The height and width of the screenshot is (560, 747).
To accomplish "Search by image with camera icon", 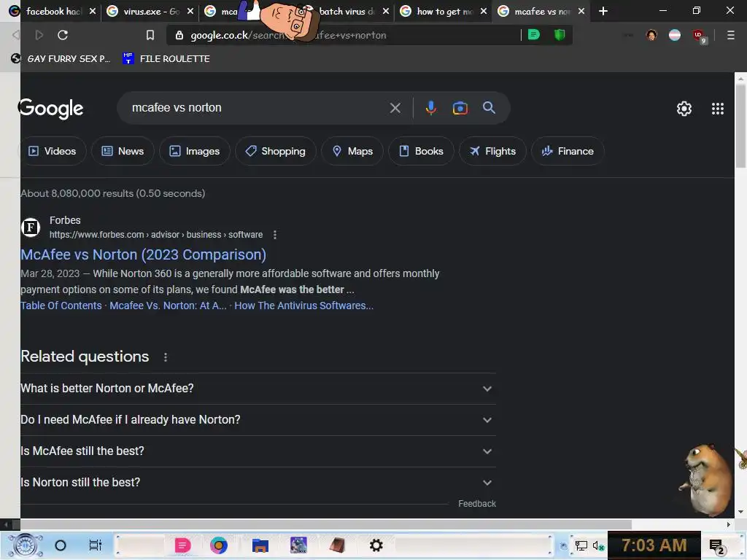I will (460, 108).
